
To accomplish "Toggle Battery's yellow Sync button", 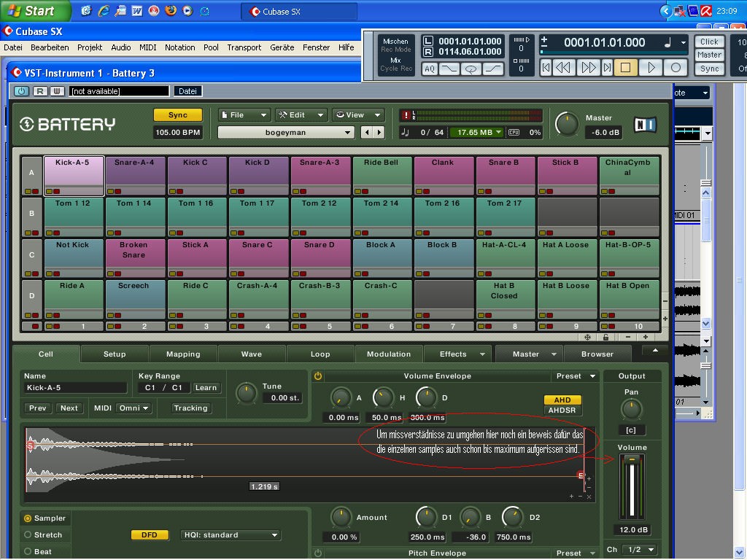I will tap(178, 115).
